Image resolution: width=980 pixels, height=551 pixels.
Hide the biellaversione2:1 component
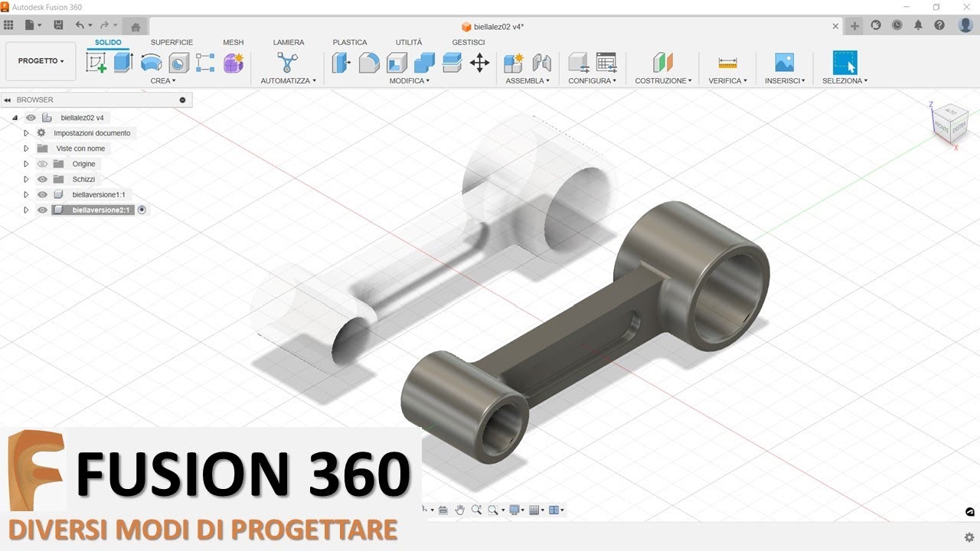[x=42, y=210]
